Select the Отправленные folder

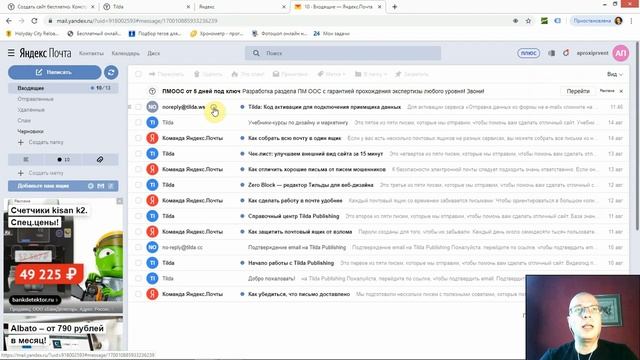[36, 99]
